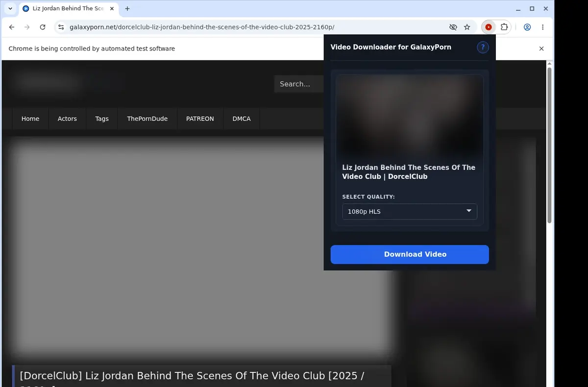The image size is (588, 387).
Task: Click the popup title 'Liz Jordan Behind The Scenes'
Action: 409,172
